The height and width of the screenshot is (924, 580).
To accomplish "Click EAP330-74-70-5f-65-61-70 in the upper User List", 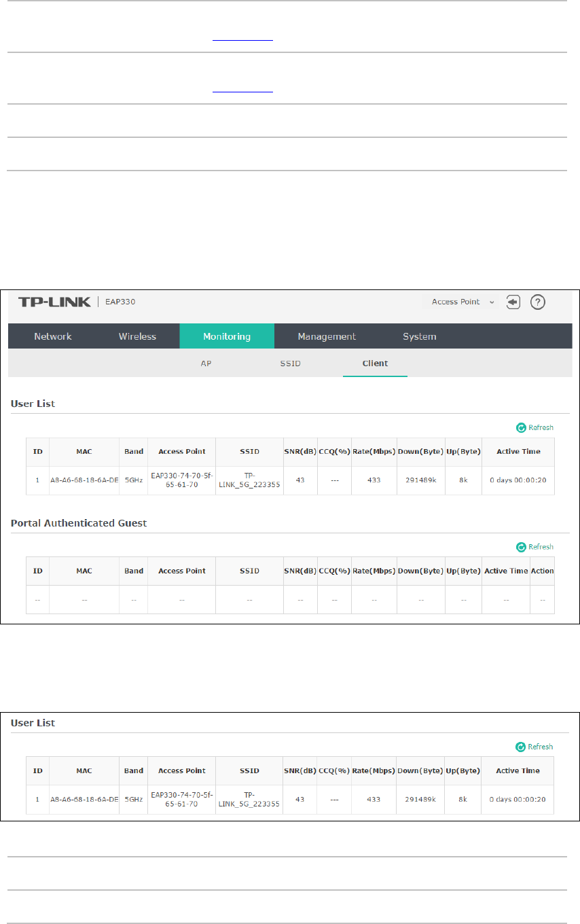I will tap(181, 480).
